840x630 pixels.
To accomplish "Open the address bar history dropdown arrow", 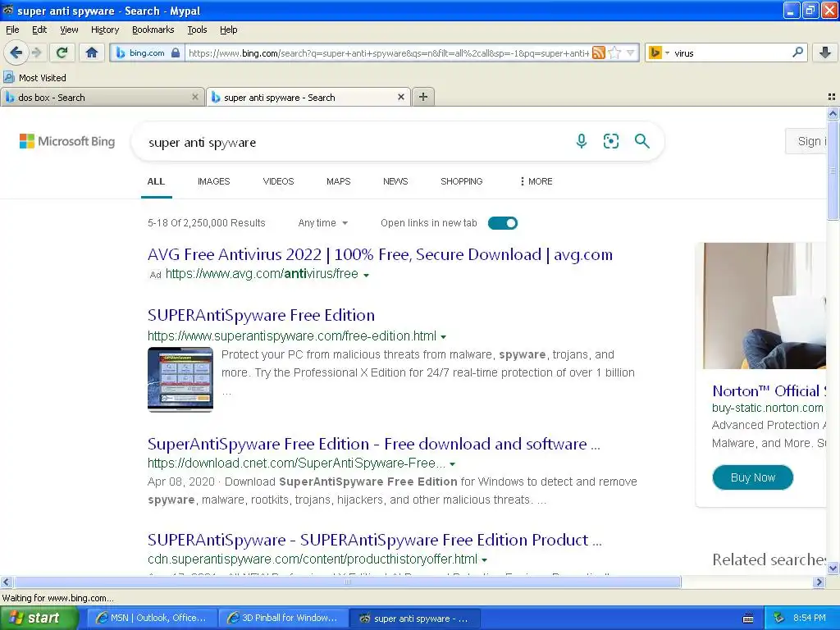I will click(631, 52).
